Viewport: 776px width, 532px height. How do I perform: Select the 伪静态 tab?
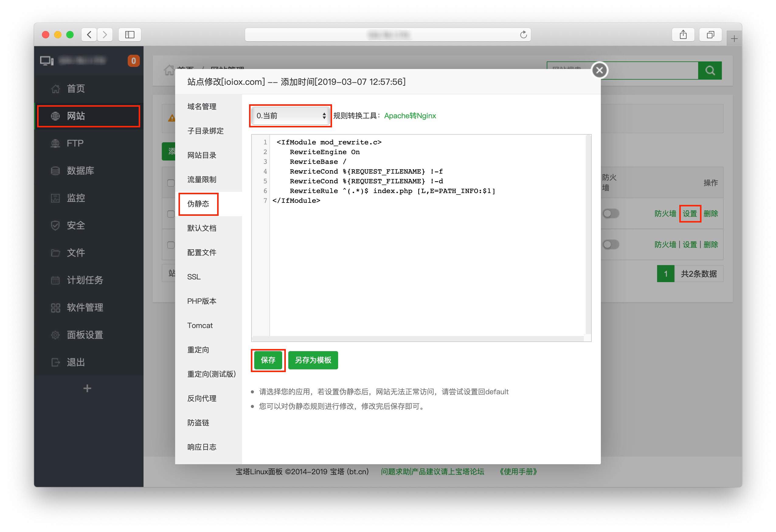(208, 204)
